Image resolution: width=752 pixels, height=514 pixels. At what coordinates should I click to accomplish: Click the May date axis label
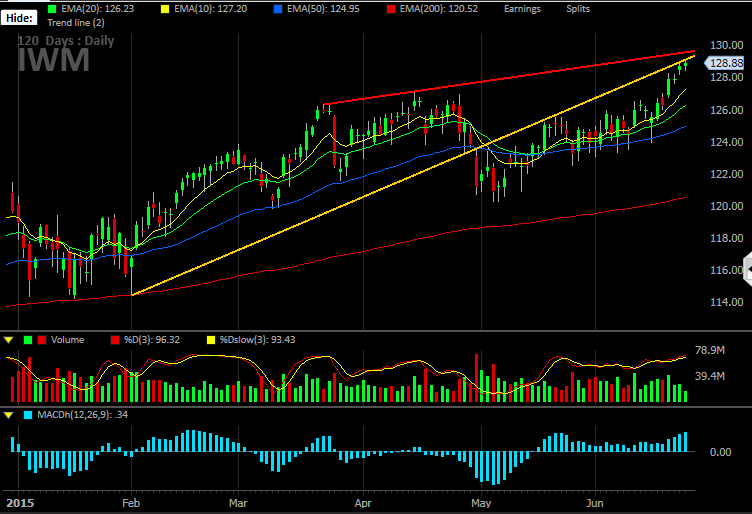click(481, 503)
